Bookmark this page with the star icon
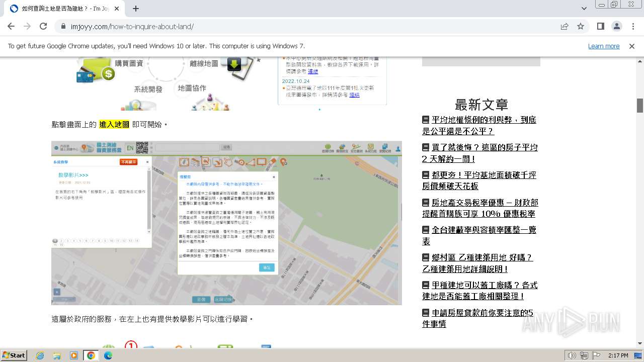The height and width of the screenshot is (362, 644). click(x=581, y=26)
